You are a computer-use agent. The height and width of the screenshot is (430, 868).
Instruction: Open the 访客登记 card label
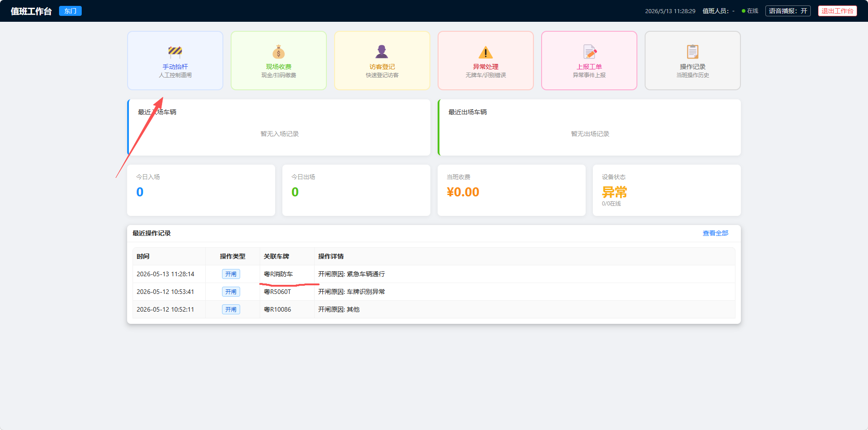click(382, 67)
